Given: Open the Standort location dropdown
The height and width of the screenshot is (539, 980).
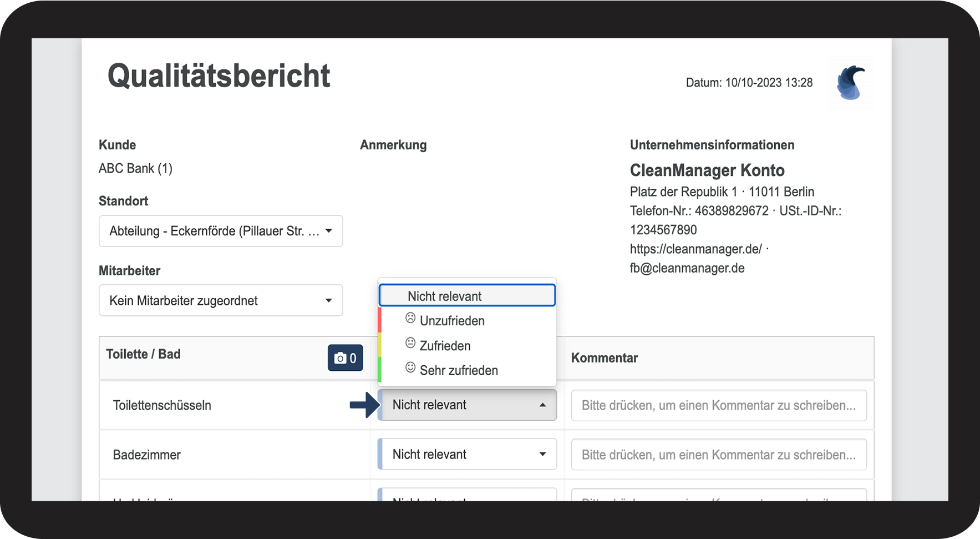Looking at the screenshot, I should coord(221,231).
